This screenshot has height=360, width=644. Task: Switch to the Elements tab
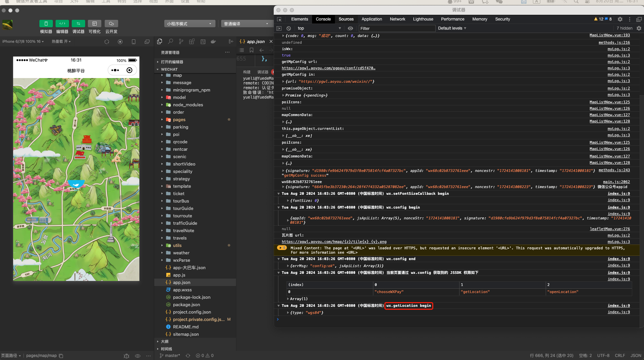coord(300,19)
